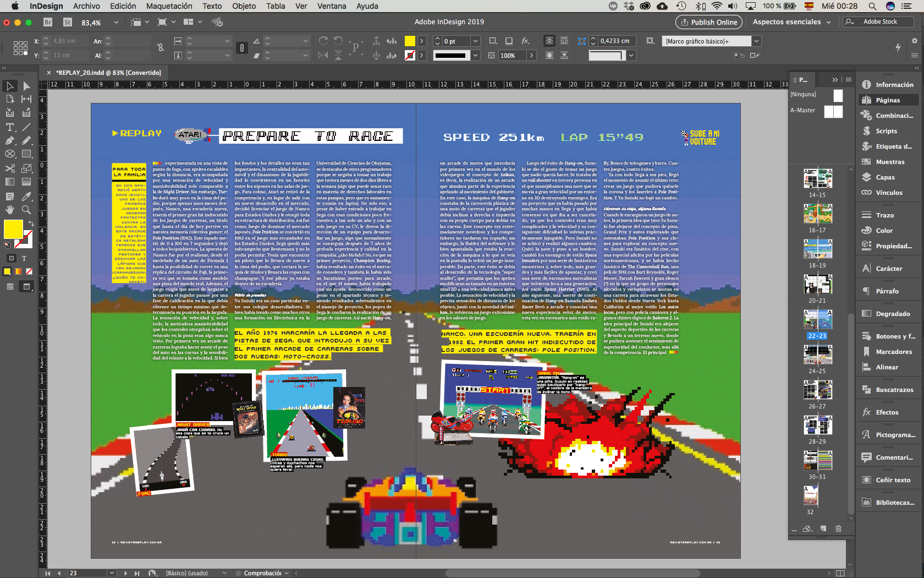Open the Objeto menu
This screenshot has height=578, width=924.
coord(244,6)
